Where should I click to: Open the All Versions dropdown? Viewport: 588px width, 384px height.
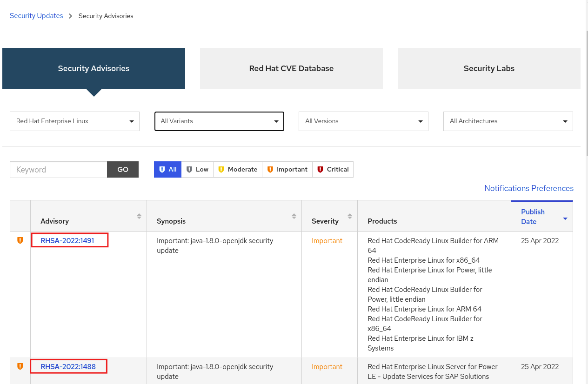point(363,121)
